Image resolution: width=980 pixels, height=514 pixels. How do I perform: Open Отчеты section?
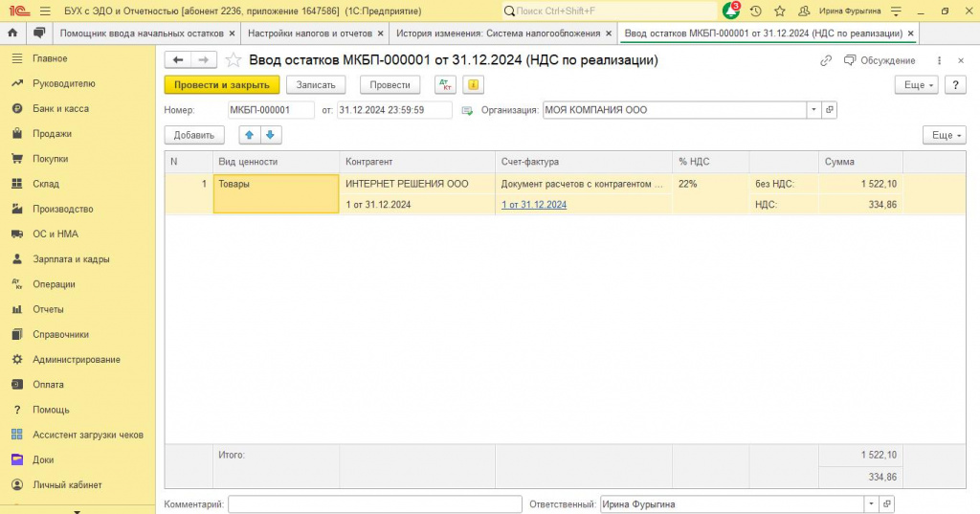coord(48,309)
